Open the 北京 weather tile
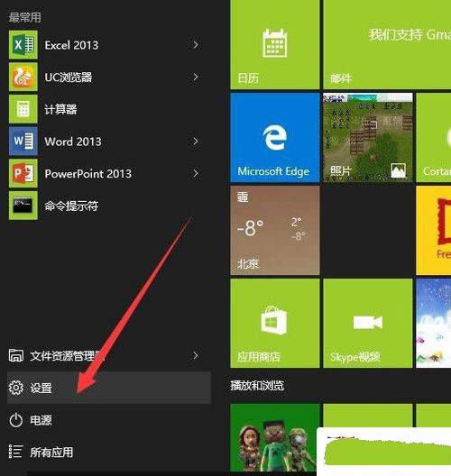 coord(275,231)
